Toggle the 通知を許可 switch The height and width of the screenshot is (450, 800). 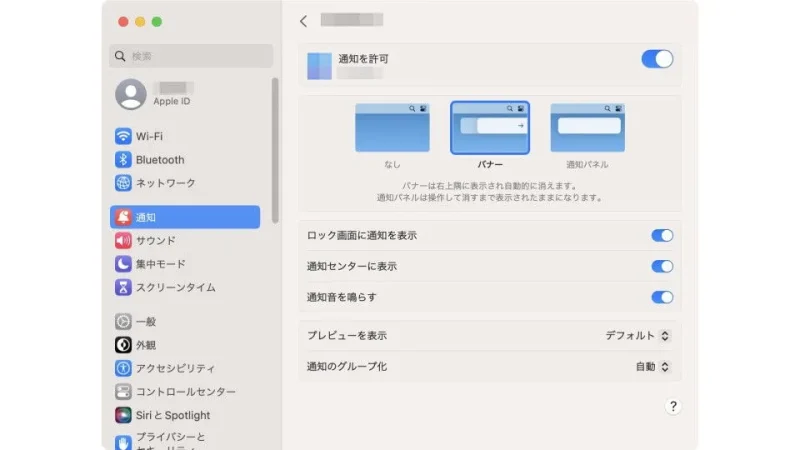tap(657, 59)
